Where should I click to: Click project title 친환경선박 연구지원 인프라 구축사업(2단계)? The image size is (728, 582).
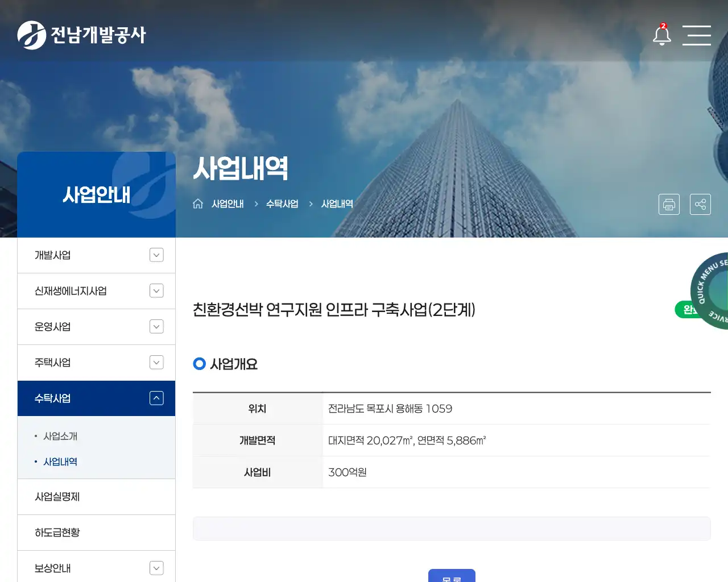click(334, 310)
